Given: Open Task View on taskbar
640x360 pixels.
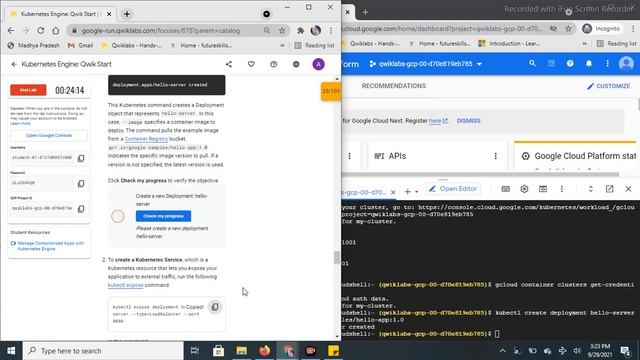Looking at the screenshot, I should click(195, 351).
